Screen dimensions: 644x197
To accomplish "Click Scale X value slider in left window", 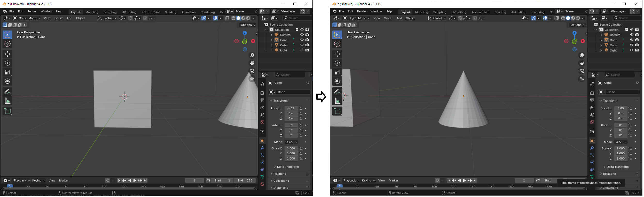I will (x=291, y=149).
